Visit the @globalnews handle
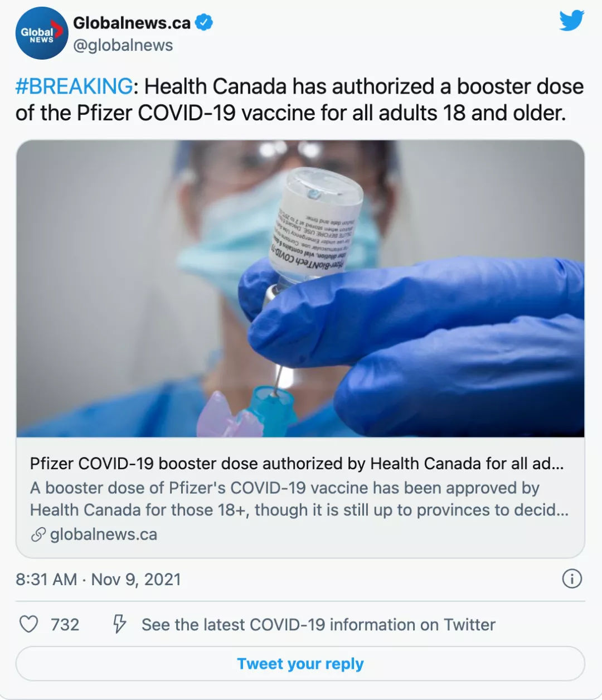This screenshot has height=700, width=602. 123,45
